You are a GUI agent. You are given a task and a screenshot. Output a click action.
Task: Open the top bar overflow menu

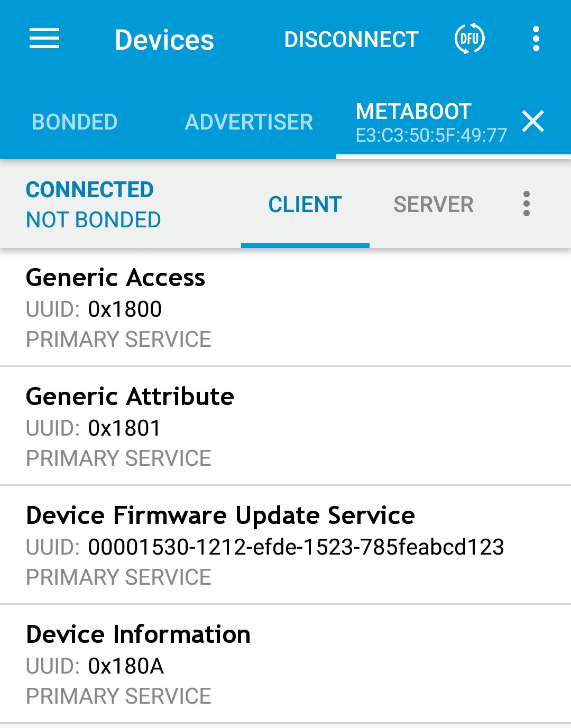(x=536, y=39)
